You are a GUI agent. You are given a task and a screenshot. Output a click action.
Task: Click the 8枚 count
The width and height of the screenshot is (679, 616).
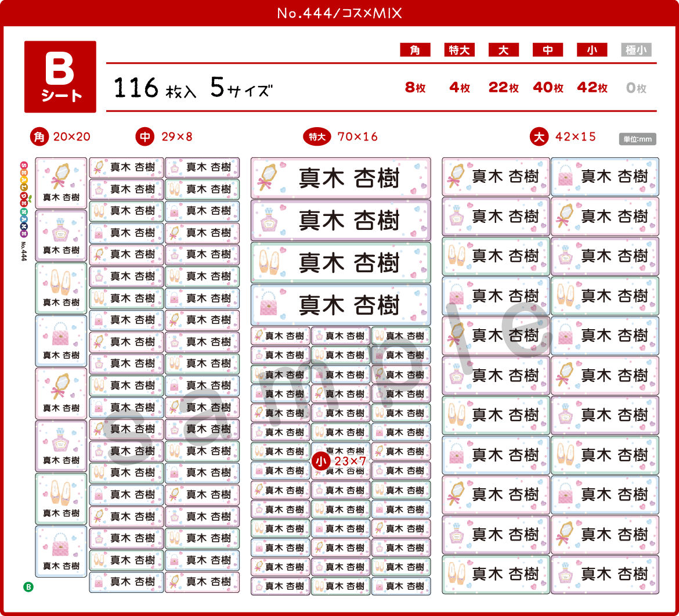pyautogui.click(x=416, y=88)
